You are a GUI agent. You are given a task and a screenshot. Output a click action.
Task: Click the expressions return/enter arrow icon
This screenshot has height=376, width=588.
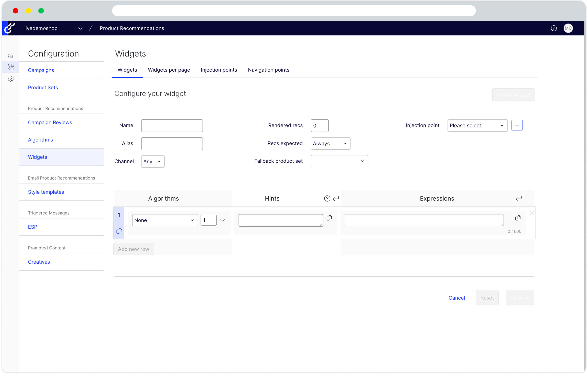[x=519, y=198]
